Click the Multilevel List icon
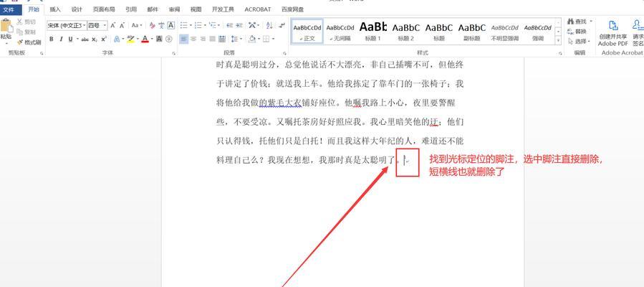This screenshot has width=644, height=287. click(212, 26)
